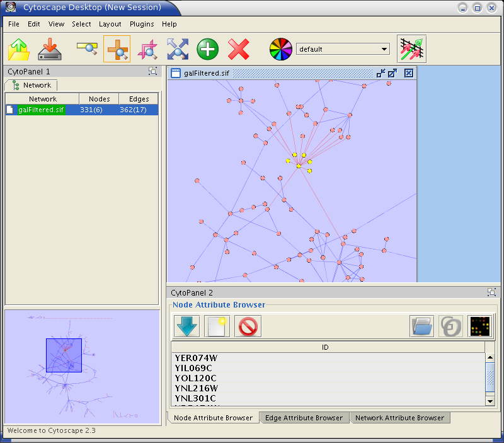
Task: Switch to the Edge Attribute Browser tab
Action: coord(304,418)
